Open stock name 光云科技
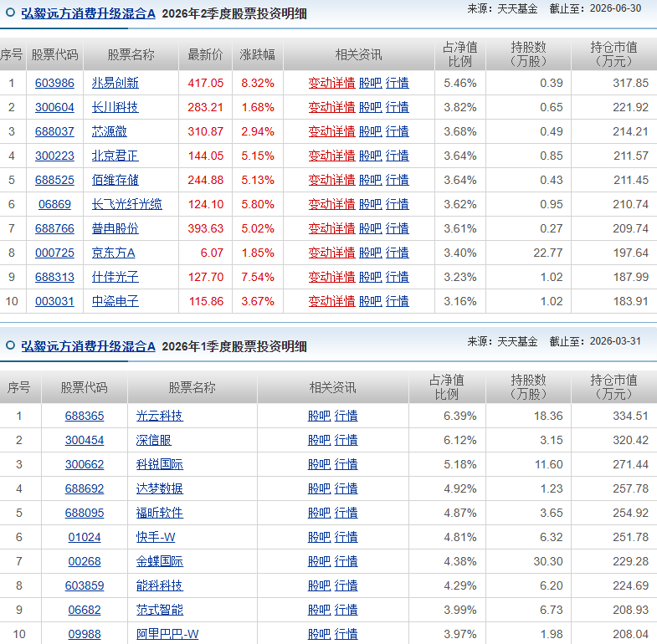 (159, 416)
